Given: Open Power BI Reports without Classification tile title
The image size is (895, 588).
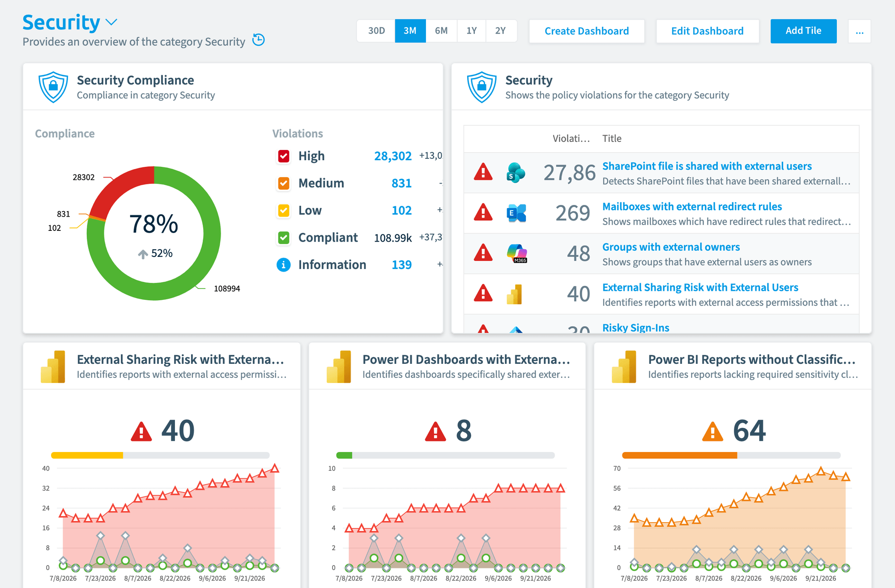Looking at the screenshot, I should click(751, 359).
